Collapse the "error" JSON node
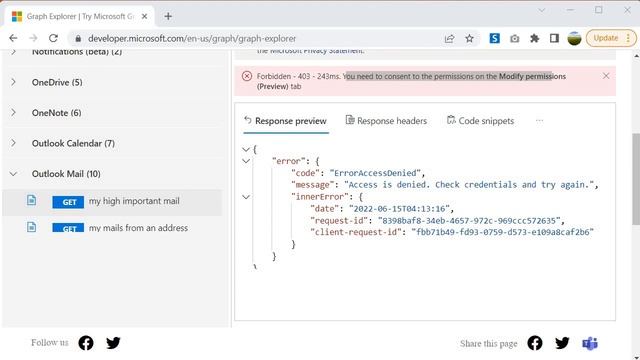The image size is (640, 360). click(x=246, y=161)
